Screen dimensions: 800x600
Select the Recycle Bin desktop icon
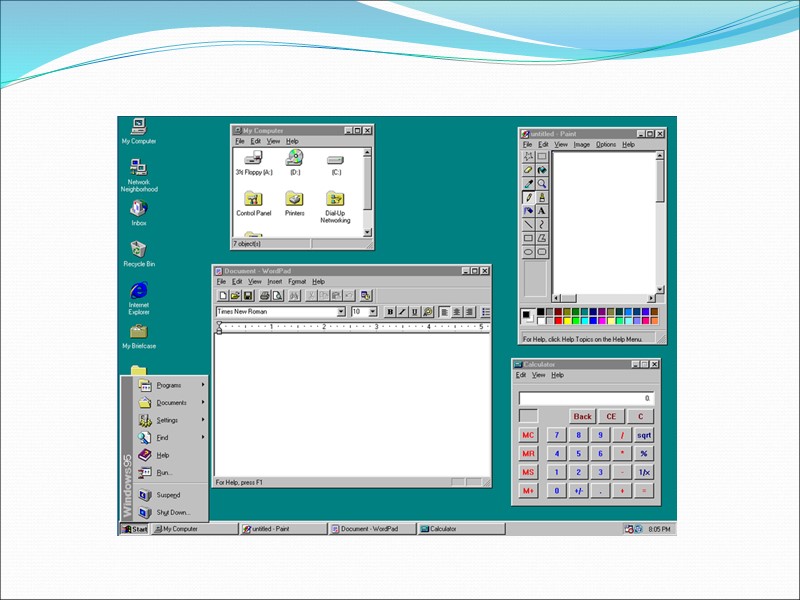[139, 254]
